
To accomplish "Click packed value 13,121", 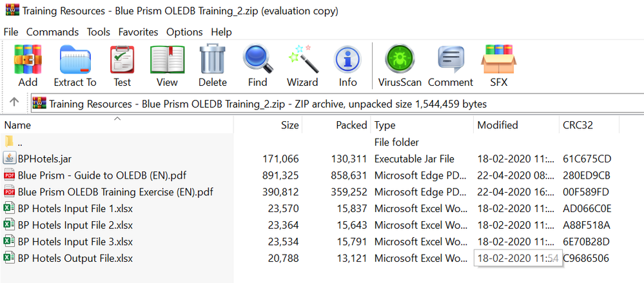I will [351, 258].
